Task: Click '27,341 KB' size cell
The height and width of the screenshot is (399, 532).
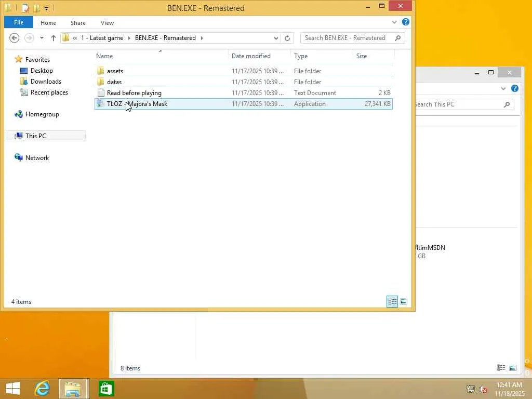Action: (x=377, y=104)
